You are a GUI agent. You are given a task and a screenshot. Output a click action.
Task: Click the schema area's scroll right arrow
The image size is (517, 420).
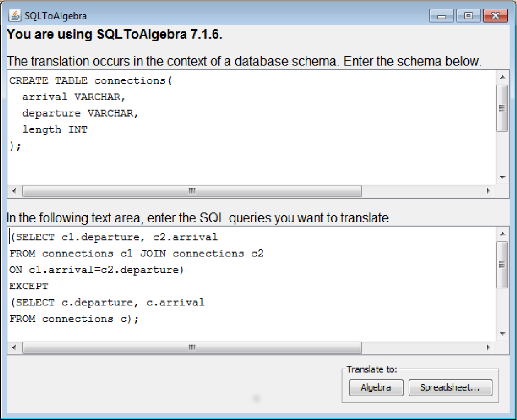click(x=488, y=191)
